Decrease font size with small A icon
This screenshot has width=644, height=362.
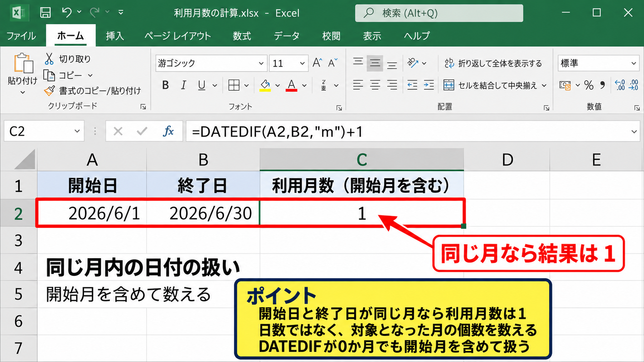pyautogui.click(x=332, y=63)
